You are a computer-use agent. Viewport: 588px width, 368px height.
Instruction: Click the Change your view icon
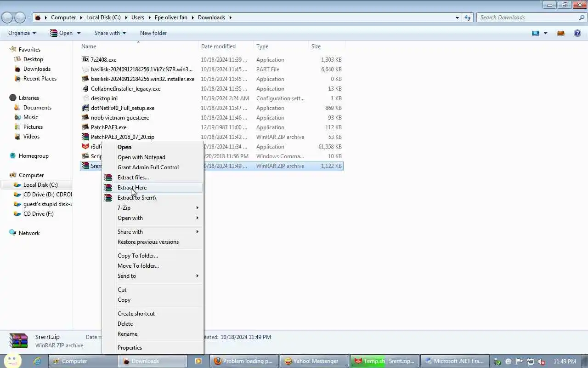point(536,33)
